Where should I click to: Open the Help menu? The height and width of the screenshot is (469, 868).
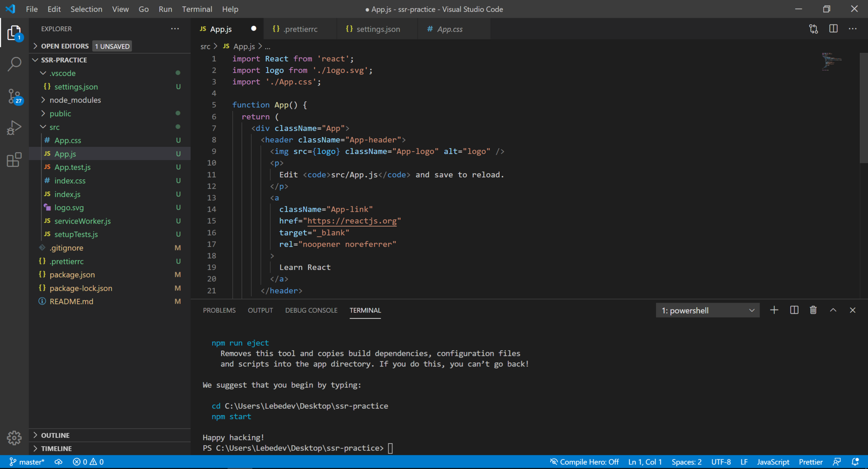pyautogui.click(x=230, y=9)
